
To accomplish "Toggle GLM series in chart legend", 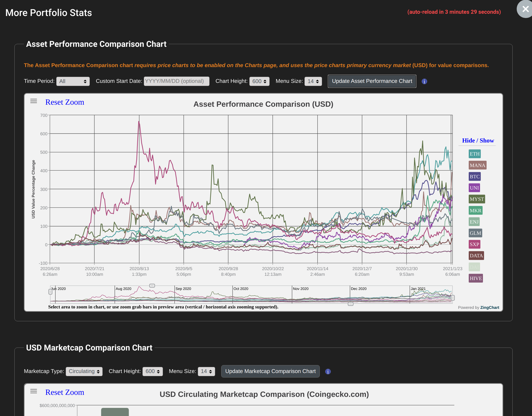I will (475, 233).
